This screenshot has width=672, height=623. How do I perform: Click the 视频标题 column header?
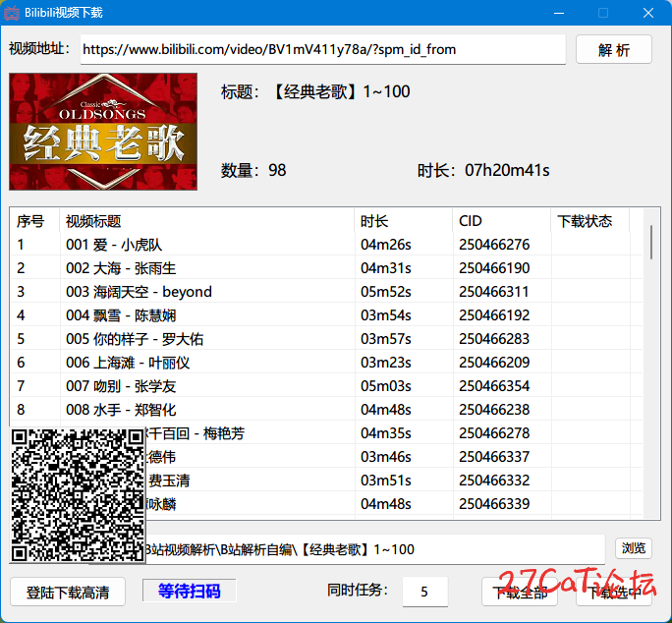click(207, 221)
